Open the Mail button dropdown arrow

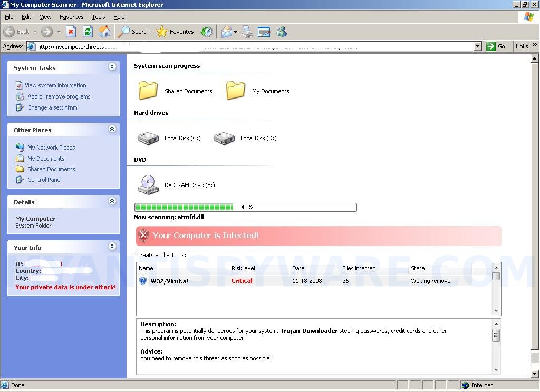(x=236, y=32)
